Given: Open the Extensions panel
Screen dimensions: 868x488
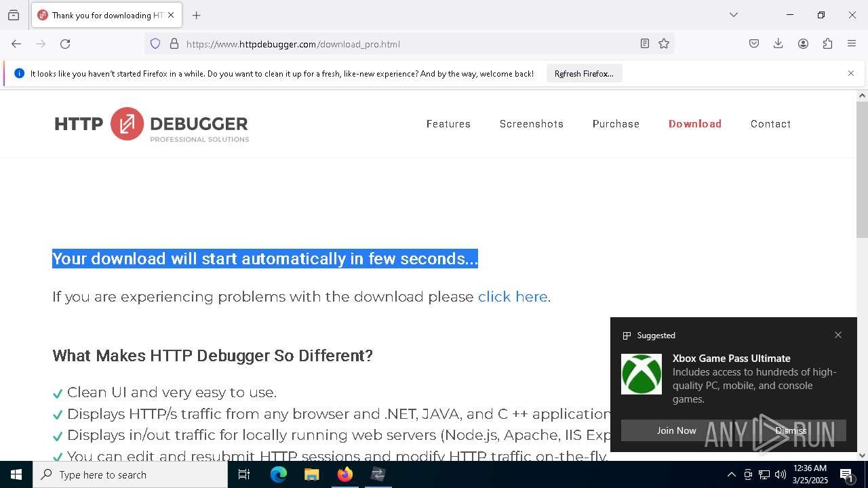Looking at the screenshot, I should [827, 44].
